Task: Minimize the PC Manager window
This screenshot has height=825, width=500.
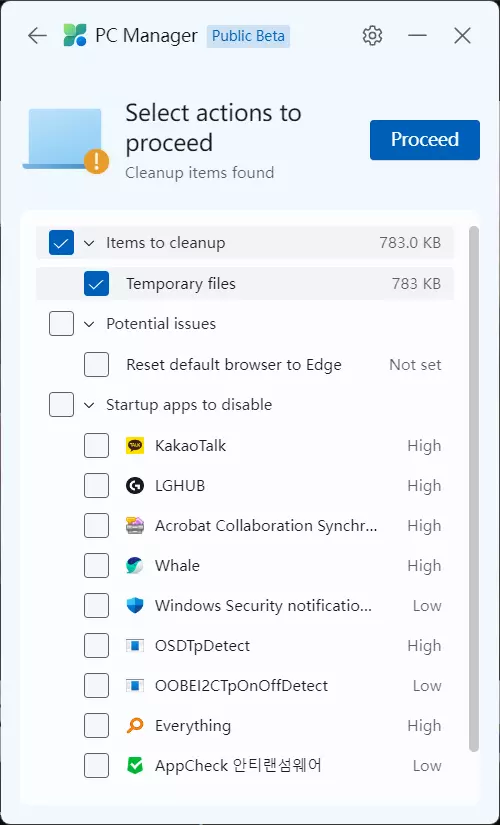Action: (417, 36)
